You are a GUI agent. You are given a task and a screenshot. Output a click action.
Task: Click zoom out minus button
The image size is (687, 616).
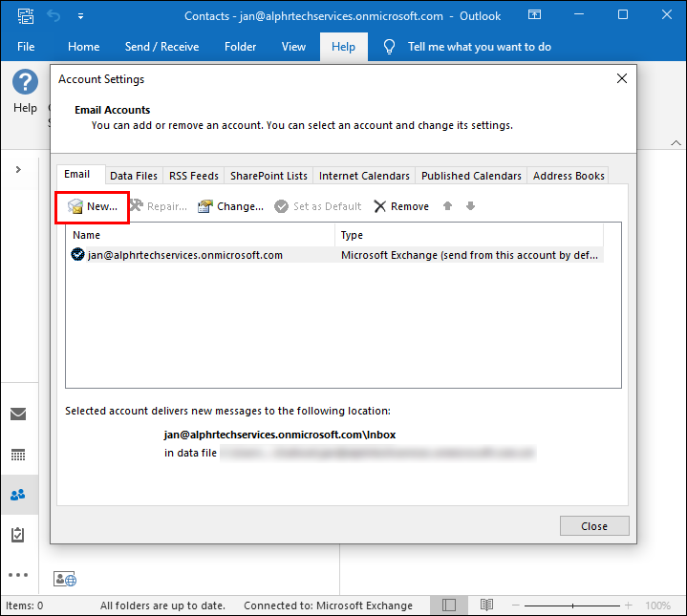[516, 605]
